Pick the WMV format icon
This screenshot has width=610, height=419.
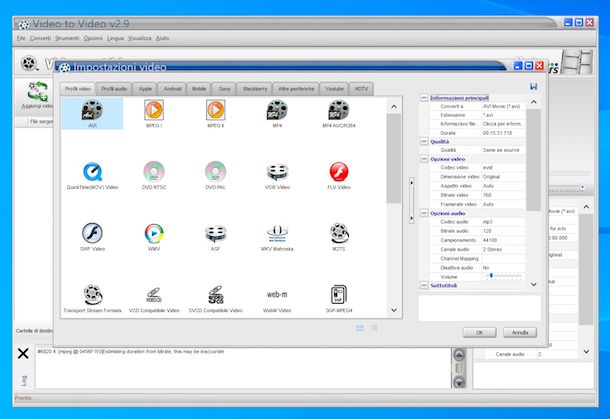154,237
